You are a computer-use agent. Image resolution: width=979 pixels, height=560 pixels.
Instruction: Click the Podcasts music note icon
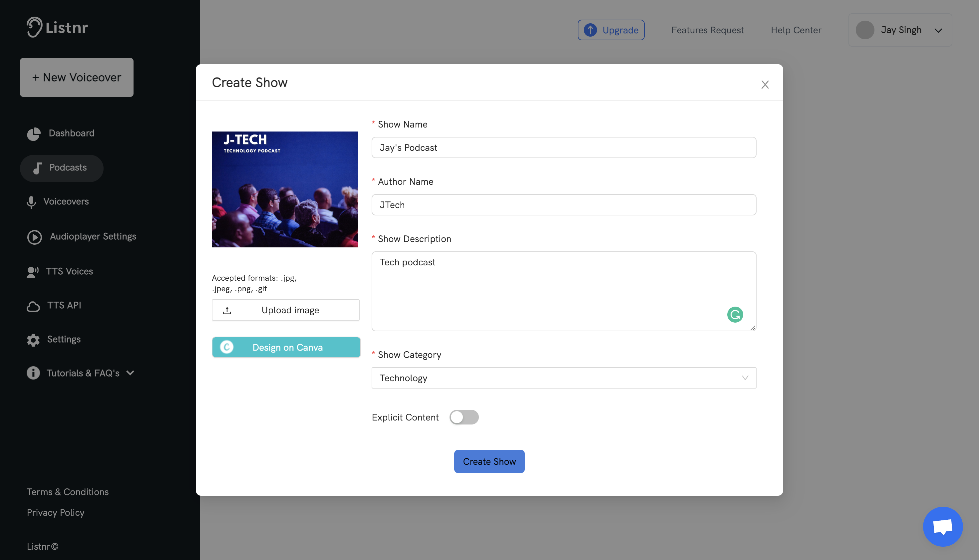[37, 167]
